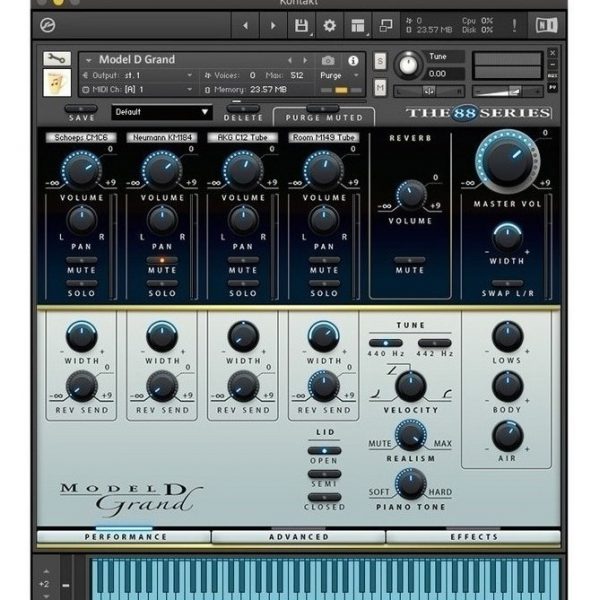Toggle AKG C12 Tube channel SOLO

click(243, 284)
